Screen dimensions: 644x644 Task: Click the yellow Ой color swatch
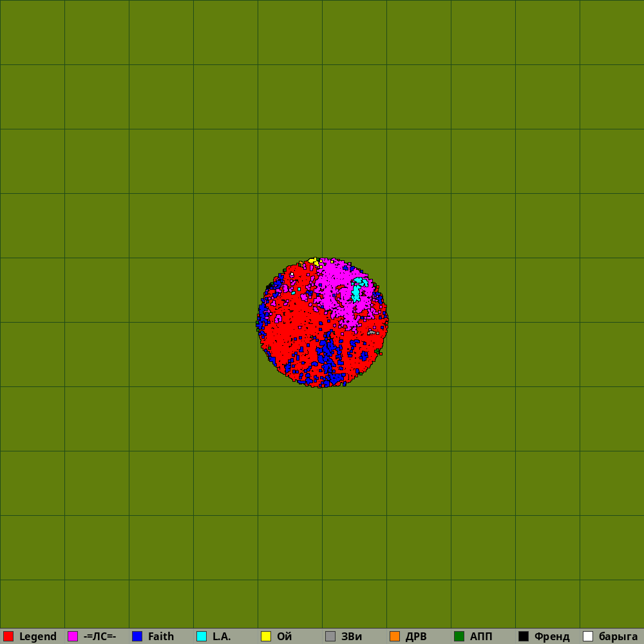(x=266, y=636)
